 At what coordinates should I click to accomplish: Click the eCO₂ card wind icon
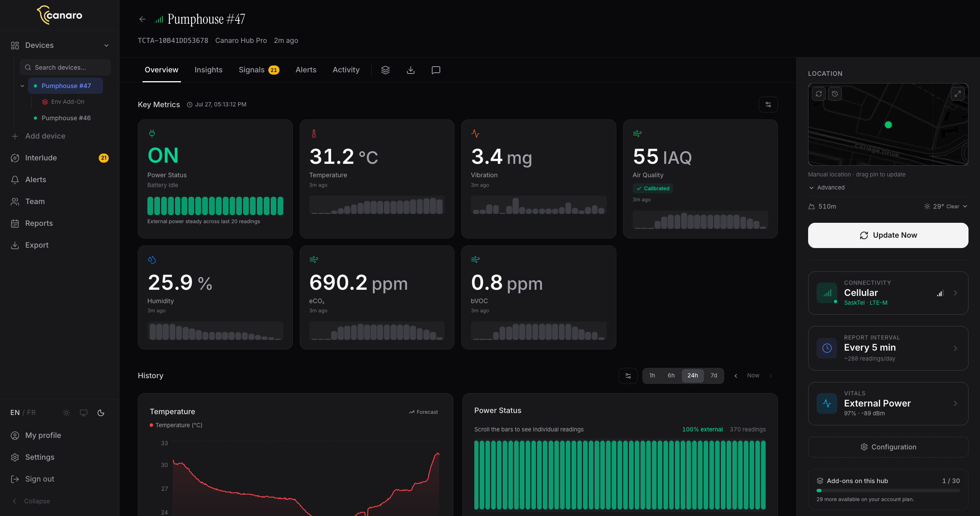(x=314, y=260)
